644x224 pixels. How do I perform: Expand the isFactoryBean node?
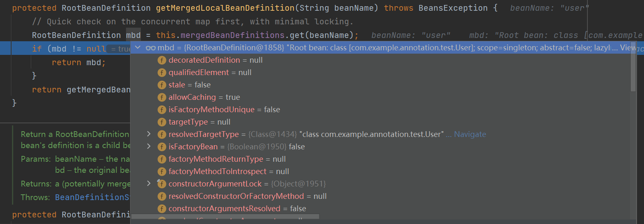tap(149, 147)
